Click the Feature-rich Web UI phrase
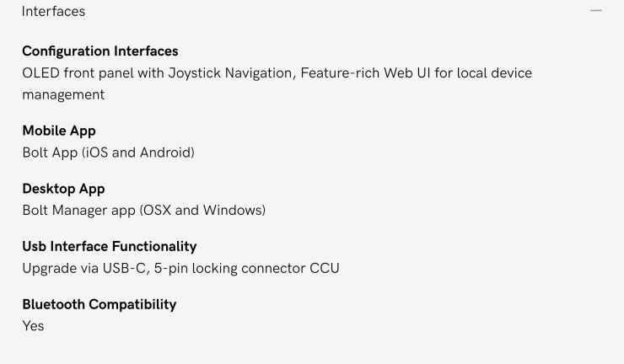This screenshot has height=364, width=624. (x=367, y=73)
